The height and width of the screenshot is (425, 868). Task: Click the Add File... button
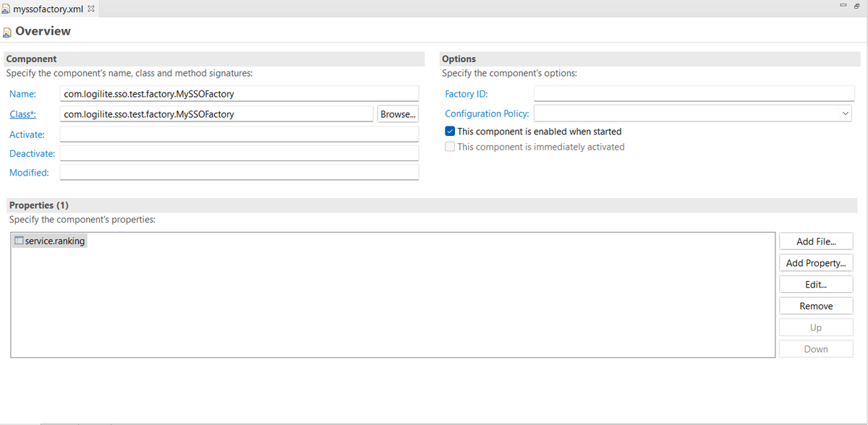(x=816, y=241)
